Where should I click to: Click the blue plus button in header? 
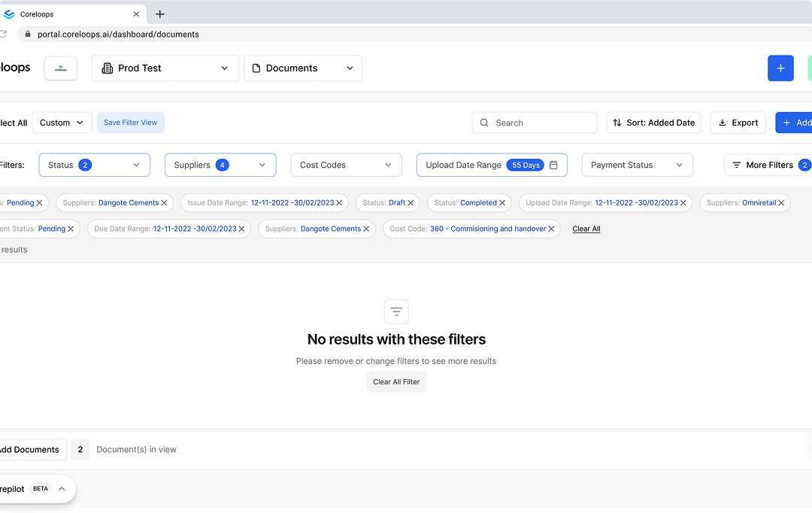tap(780, 68)
